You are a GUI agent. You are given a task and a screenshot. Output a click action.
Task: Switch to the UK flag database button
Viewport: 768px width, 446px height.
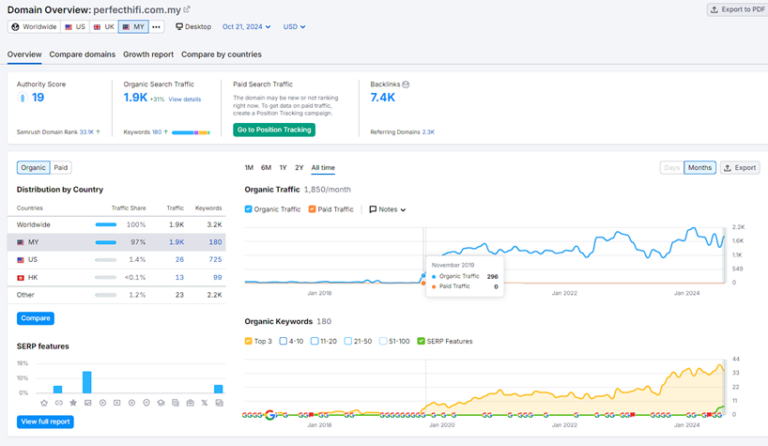(x=104, y=27)
